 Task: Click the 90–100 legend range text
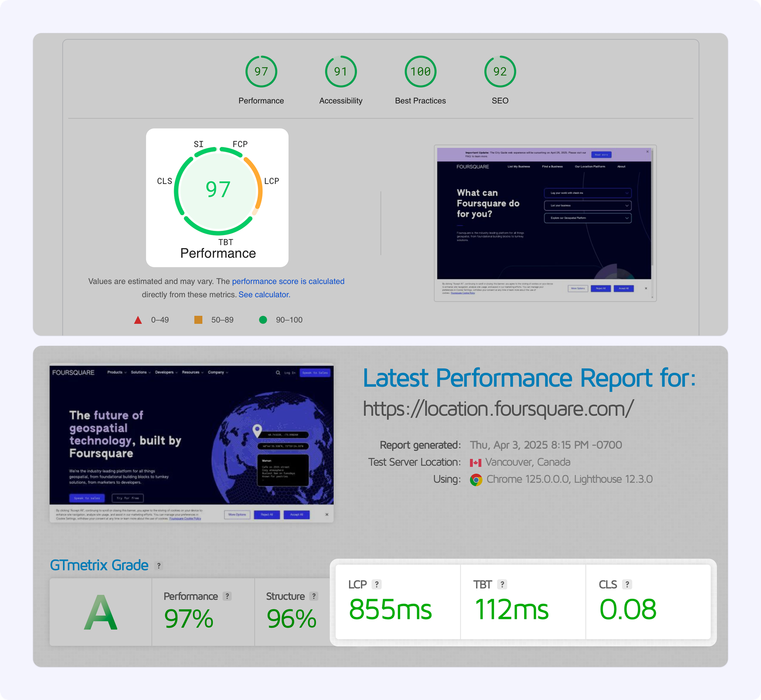click(289, 320)
